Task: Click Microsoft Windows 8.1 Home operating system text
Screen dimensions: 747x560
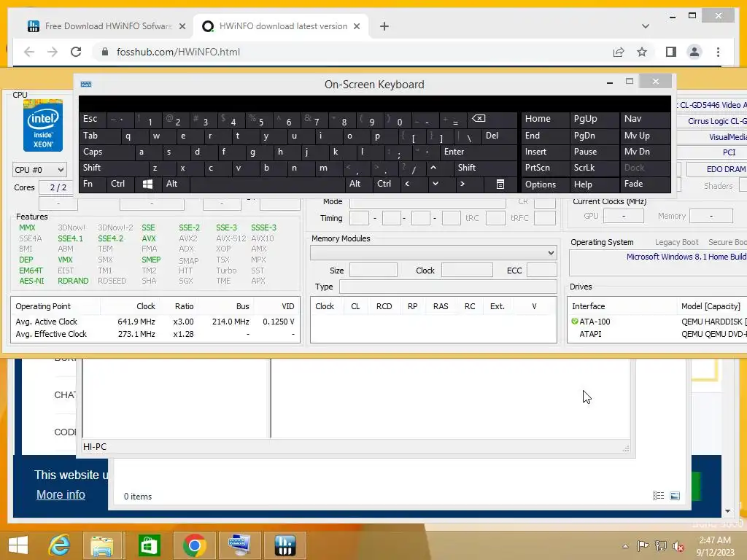Action: tap(686, 257)
